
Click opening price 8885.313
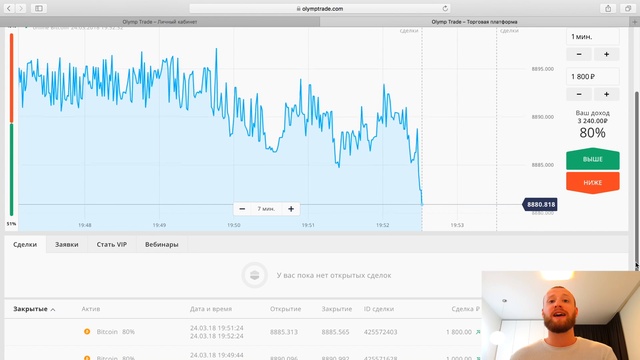coord(284,332)
